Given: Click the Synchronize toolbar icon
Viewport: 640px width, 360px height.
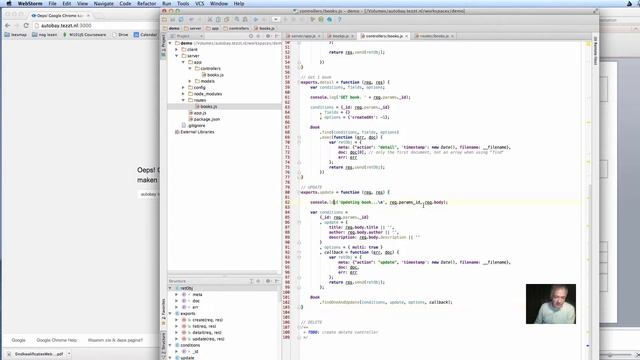Looking at the screenshot, I should 181,20.
